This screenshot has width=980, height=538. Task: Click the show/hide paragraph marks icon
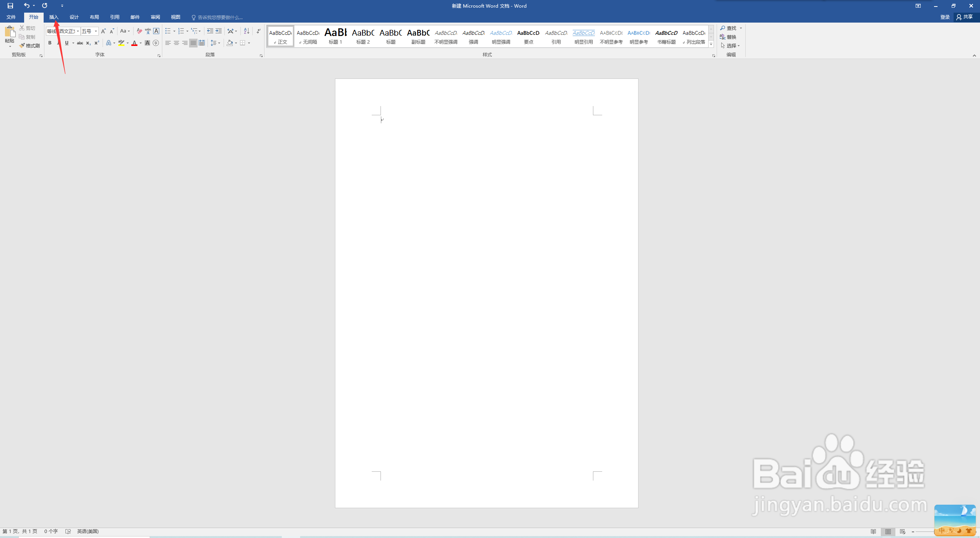point(258,31)
